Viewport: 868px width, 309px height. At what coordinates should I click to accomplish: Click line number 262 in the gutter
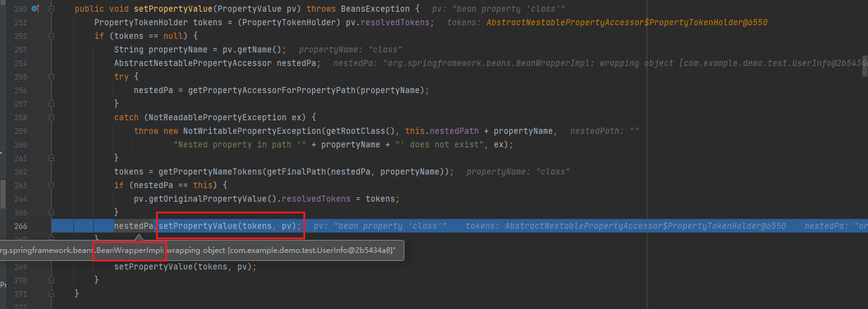coord(20,171)
